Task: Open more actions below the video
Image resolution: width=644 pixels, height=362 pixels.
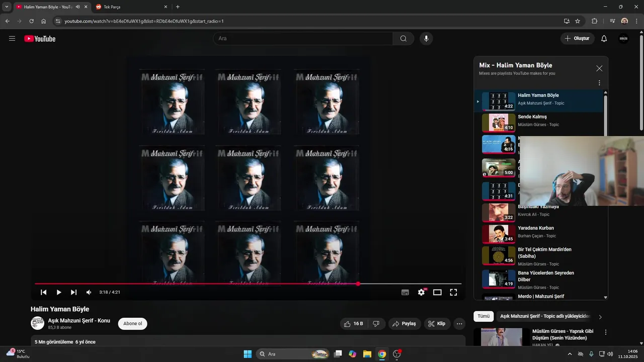Action: 459,324
